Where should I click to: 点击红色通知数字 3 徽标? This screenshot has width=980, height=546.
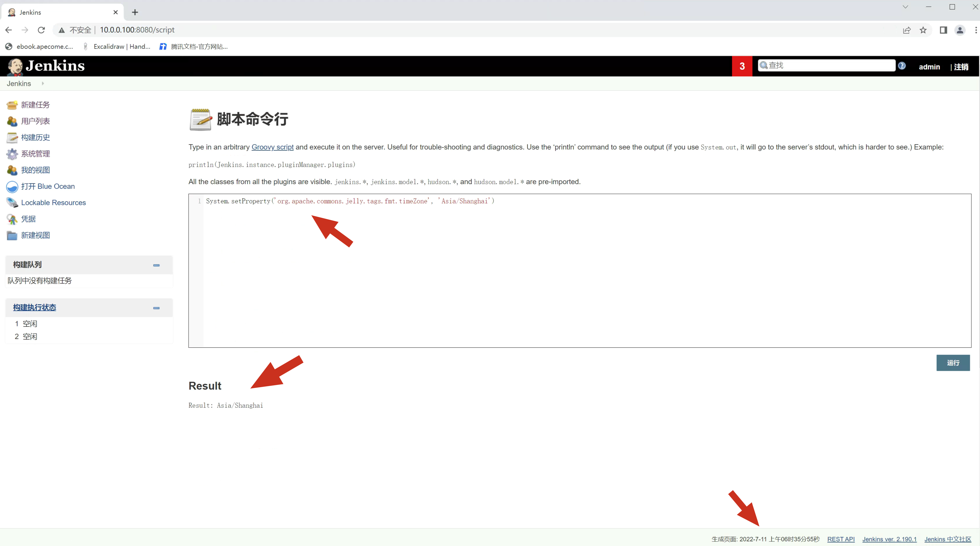742,66
